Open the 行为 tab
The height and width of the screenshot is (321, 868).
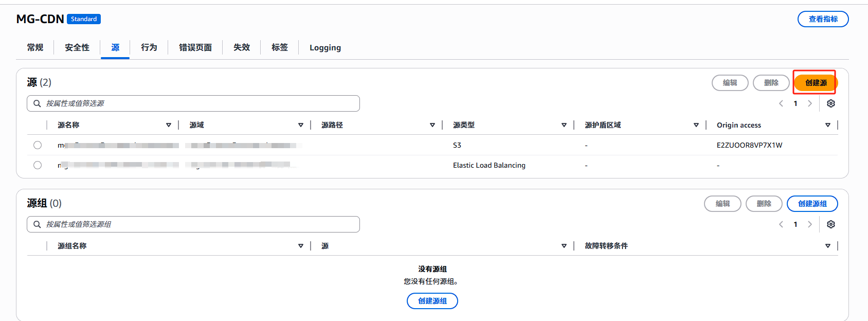coord(149,47)
